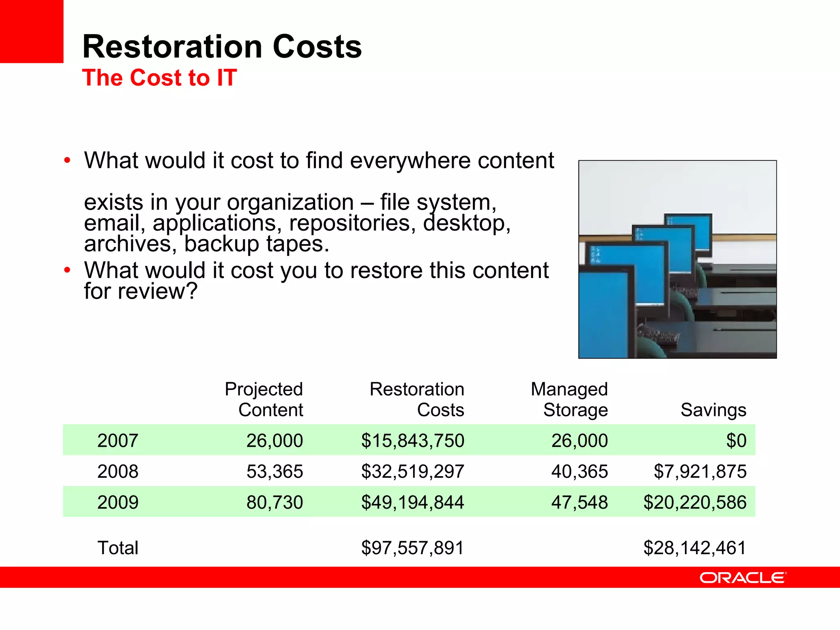Click the 53,365 projected content value
The image size is (840, 630).
[x=275, y=471]
